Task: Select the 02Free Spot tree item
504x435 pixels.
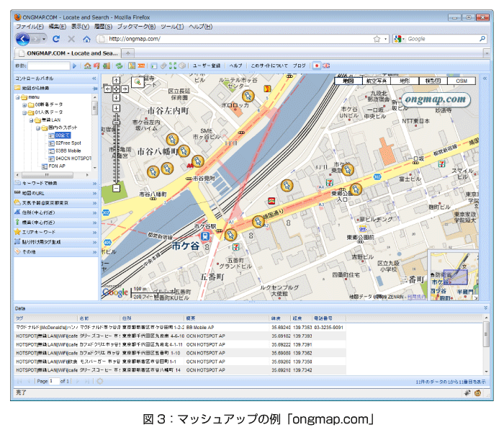Action: point(68,143)
